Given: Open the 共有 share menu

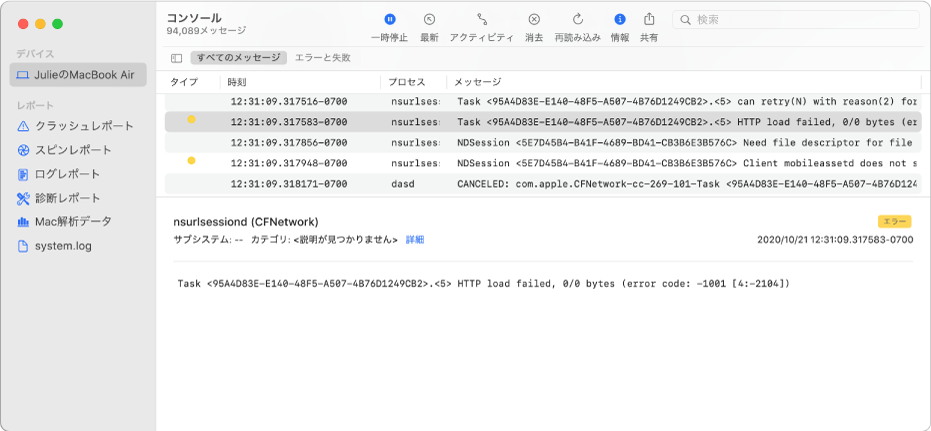Looking at the screenshot, I should point(649,28).
